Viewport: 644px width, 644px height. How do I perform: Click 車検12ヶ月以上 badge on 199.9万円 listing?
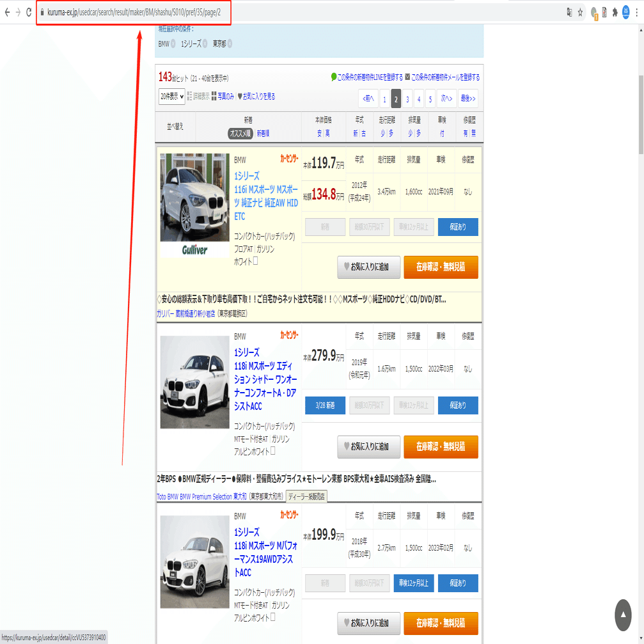pyautogui.click(x=414, y=583)
